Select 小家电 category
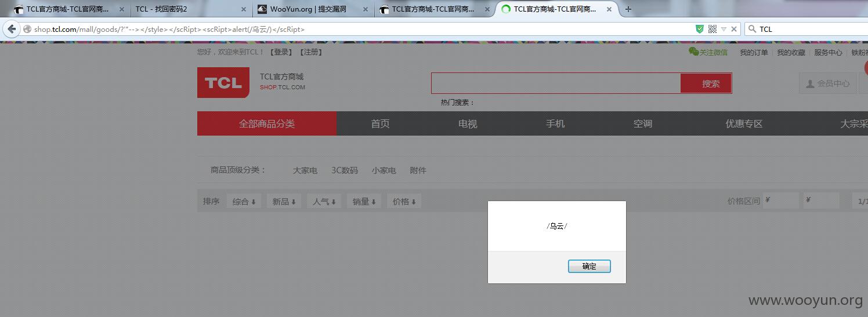Screen dimensions: 868x317 click(384, 170)
